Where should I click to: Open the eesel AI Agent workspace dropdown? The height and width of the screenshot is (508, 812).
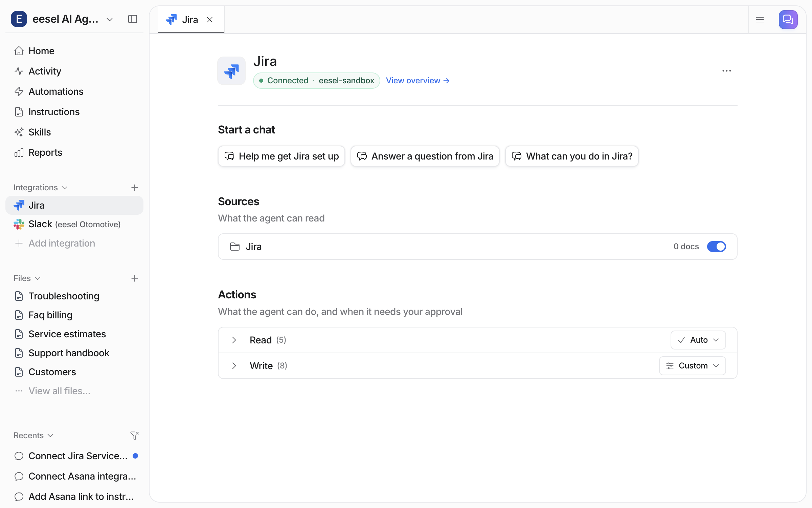pos(62,19)
